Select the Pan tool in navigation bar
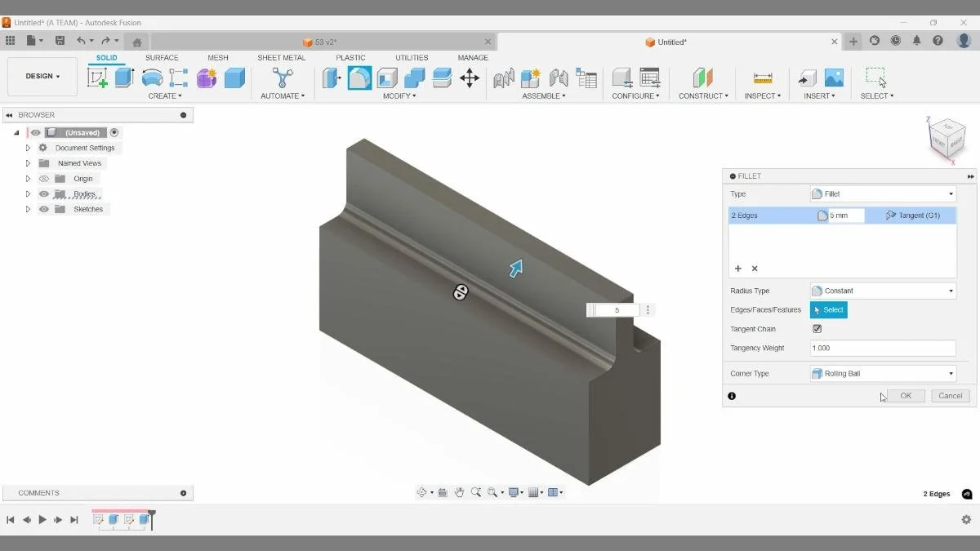Image resolution: width=980 pixels, height=551 pixels. point(459,492)
